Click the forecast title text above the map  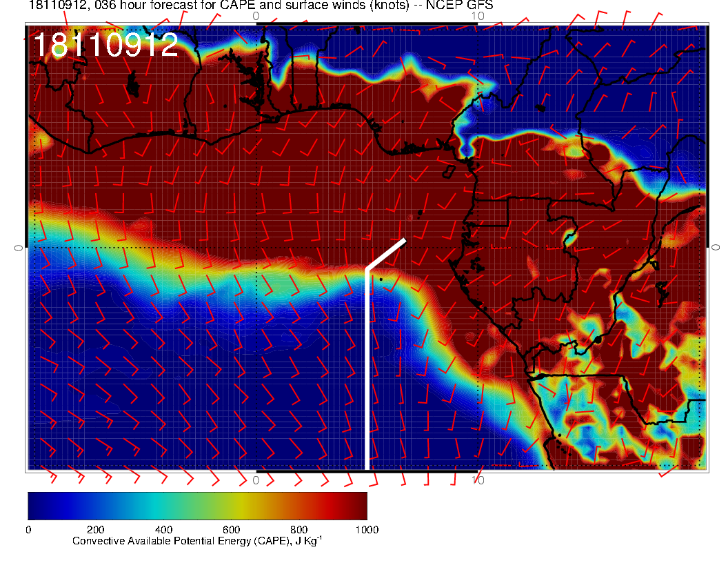(261, 6)
